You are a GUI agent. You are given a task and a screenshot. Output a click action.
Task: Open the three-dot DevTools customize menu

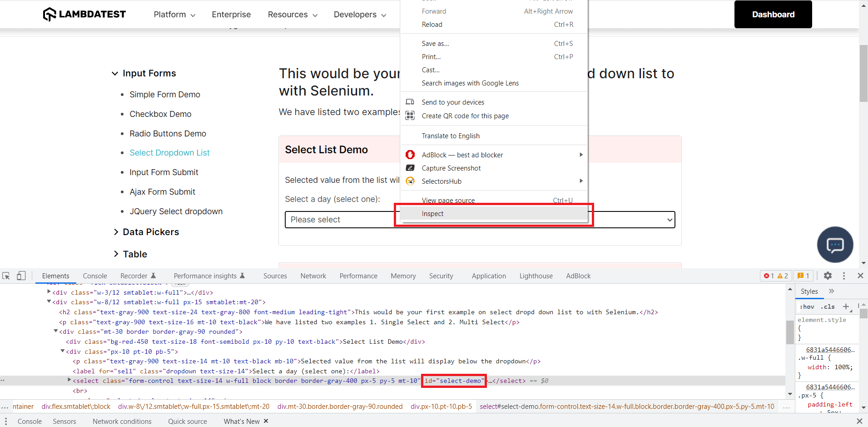(843, 276)
